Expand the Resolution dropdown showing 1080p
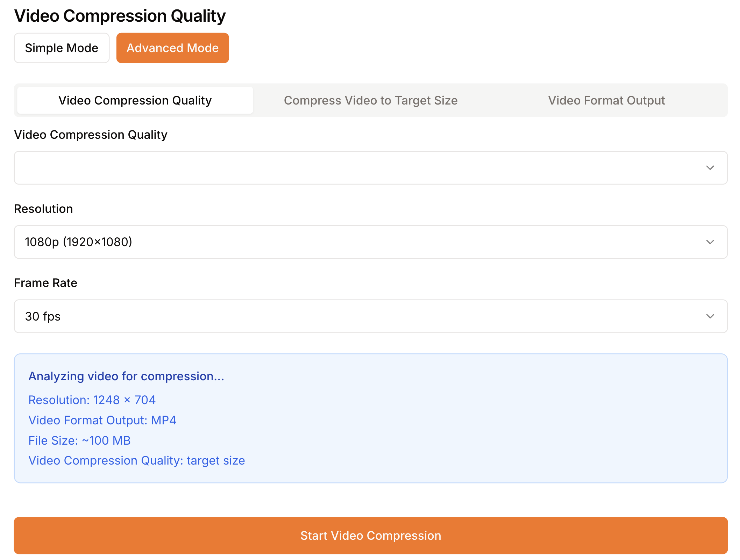This screenshot has width=740, height=560. pyautogui.click(x=370, y=242)
